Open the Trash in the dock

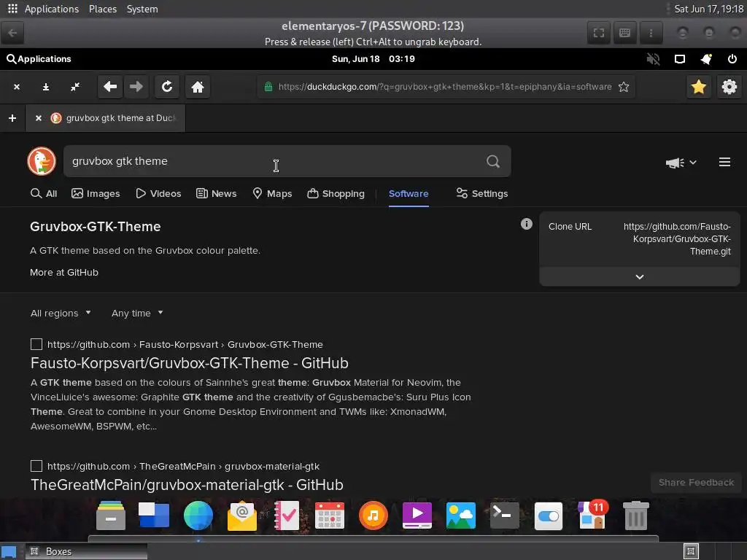click(x=636, y=516)
